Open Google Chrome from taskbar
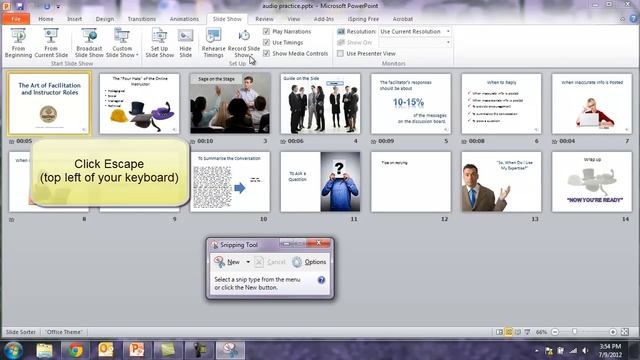 pyautogui.click(x=75, y=350)
